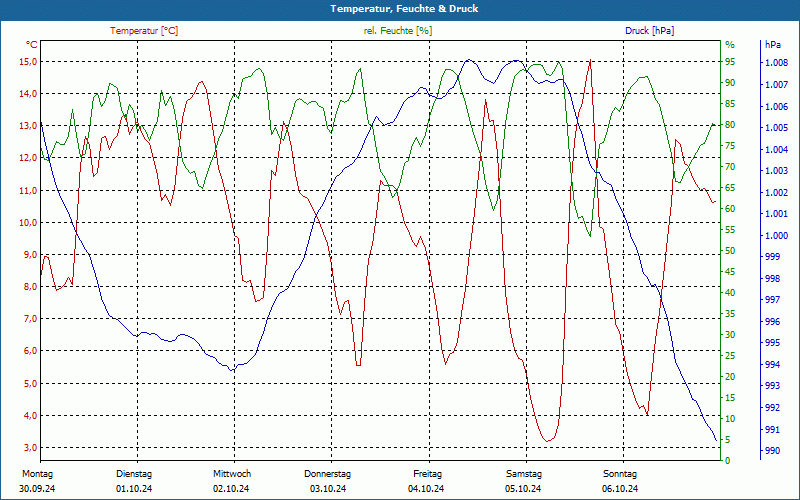Click the '50' humidity axis value
This screenshot has height=500, width=800.
tap(730, 251)
